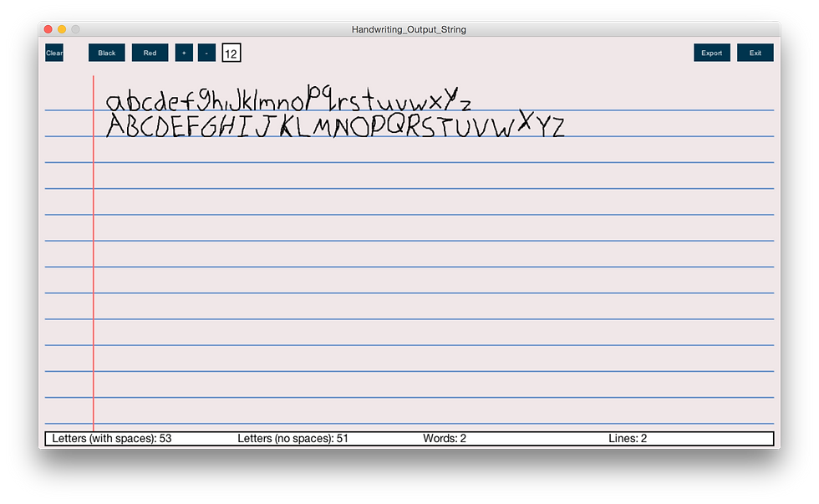Viewport: 819px width, 504px height.
Task: Export the handwriting output
Action: point(711,53)
